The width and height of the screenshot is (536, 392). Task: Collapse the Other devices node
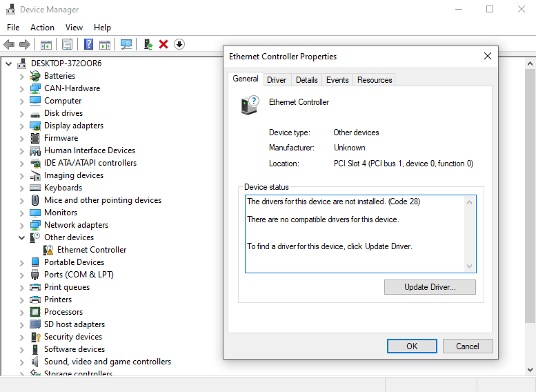click(x=22, y=237)
